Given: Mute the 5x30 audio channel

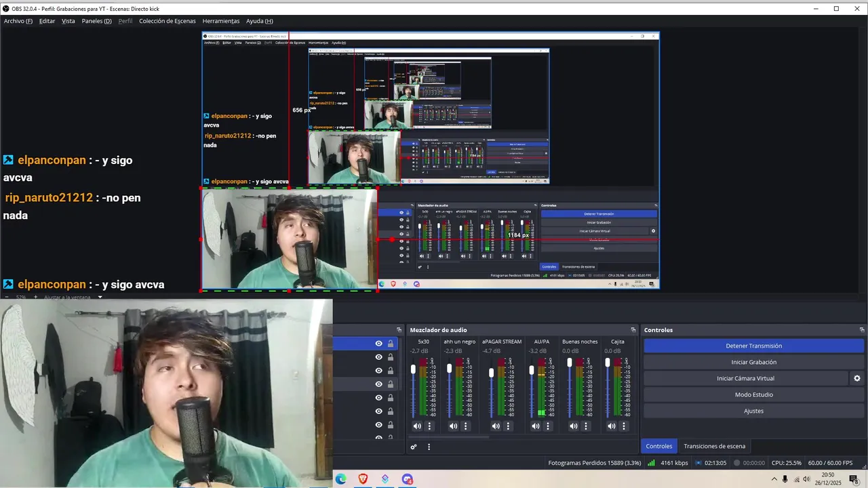Looking at the screenshot, I should tap(417, 426).
